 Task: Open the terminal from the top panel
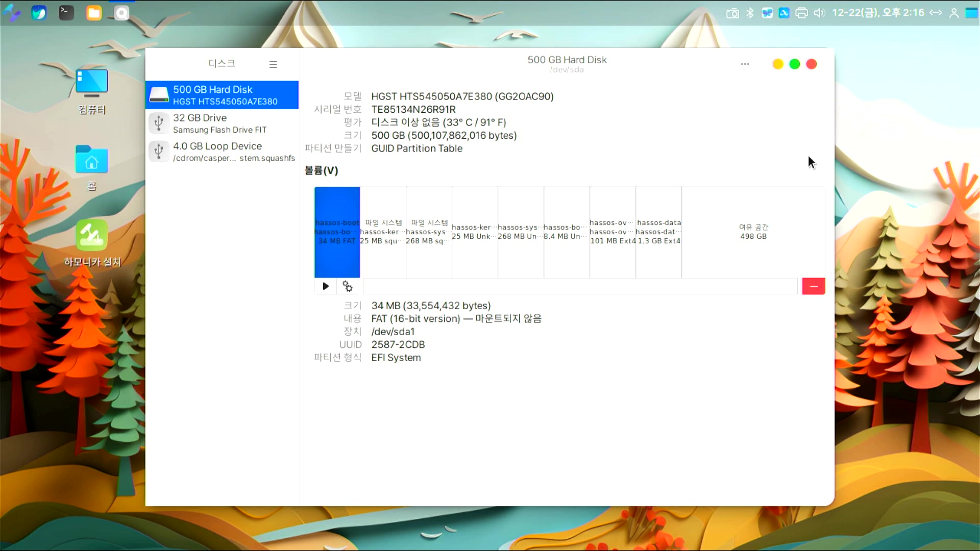coord(66,12)
